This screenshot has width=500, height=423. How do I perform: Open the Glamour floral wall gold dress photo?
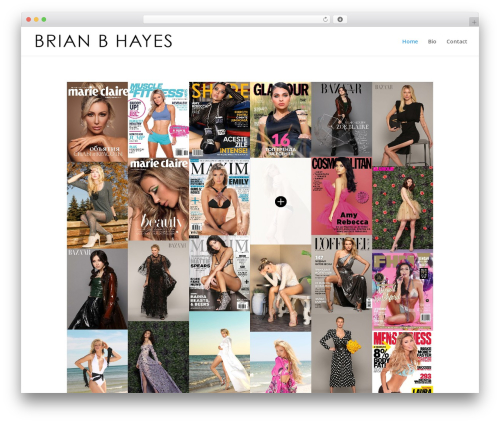click(x=402, y=208)
